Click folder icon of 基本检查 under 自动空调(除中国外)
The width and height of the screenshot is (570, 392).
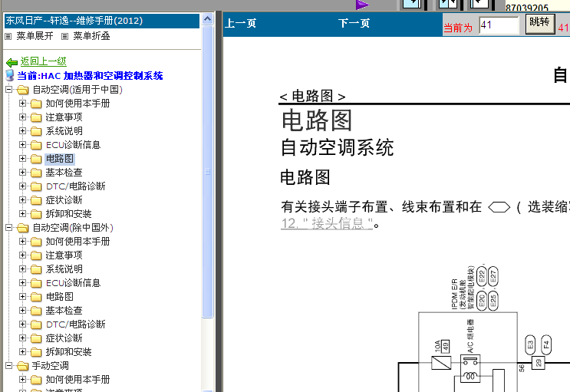tap(36, 311)
